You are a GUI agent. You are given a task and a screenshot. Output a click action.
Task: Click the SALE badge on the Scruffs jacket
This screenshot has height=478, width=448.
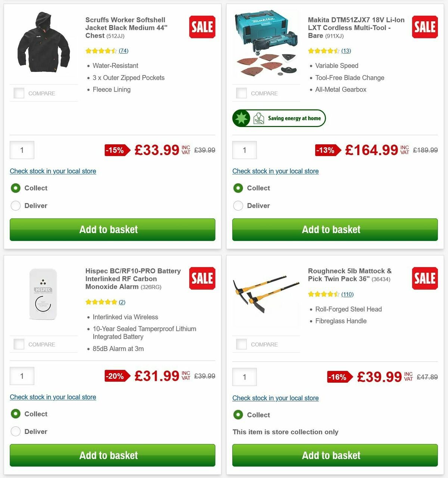pyautogui.click(x=202, y=27)
